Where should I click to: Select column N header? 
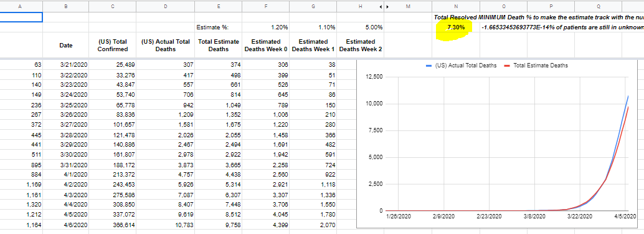point(456,6)
